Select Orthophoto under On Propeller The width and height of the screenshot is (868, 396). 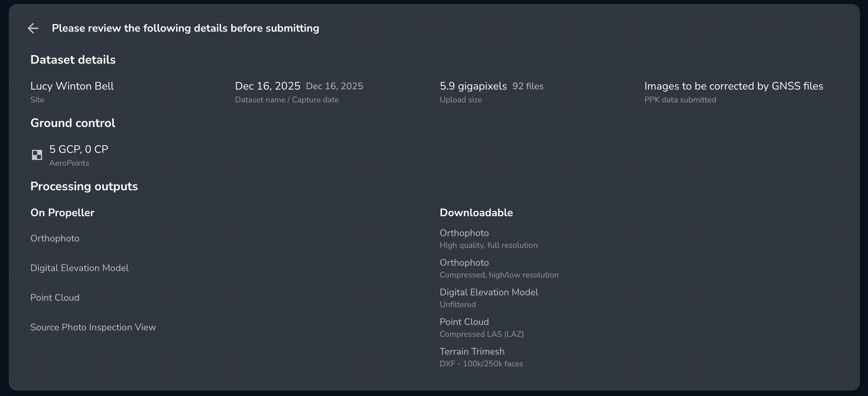55,238
